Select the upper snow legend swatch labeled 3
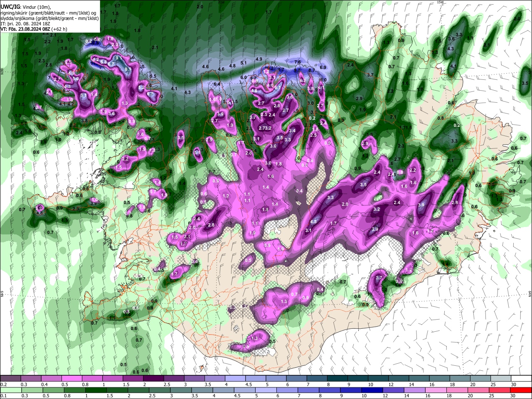Viewport: 532px width, 399px height. [x=194, y=379]
